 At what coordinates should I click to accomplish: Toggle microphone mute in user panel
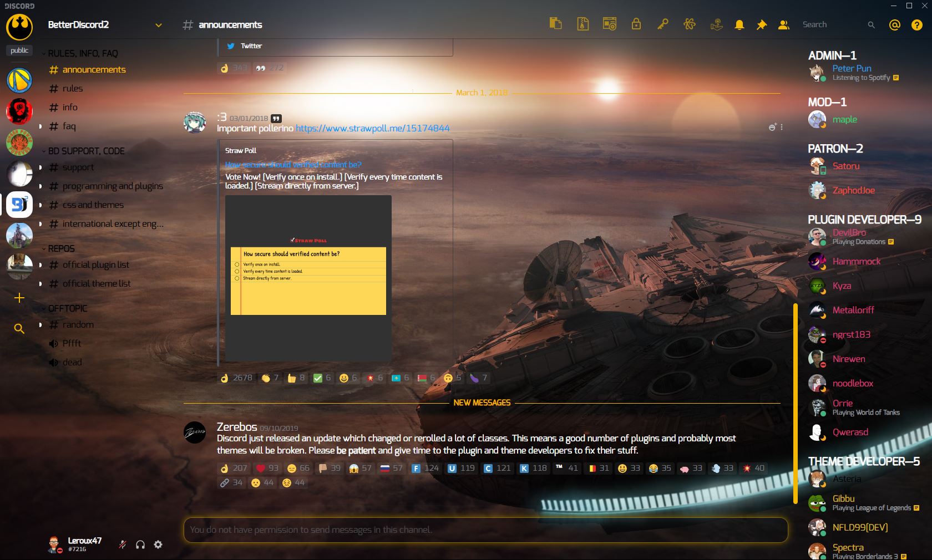(x=123, y=544)
